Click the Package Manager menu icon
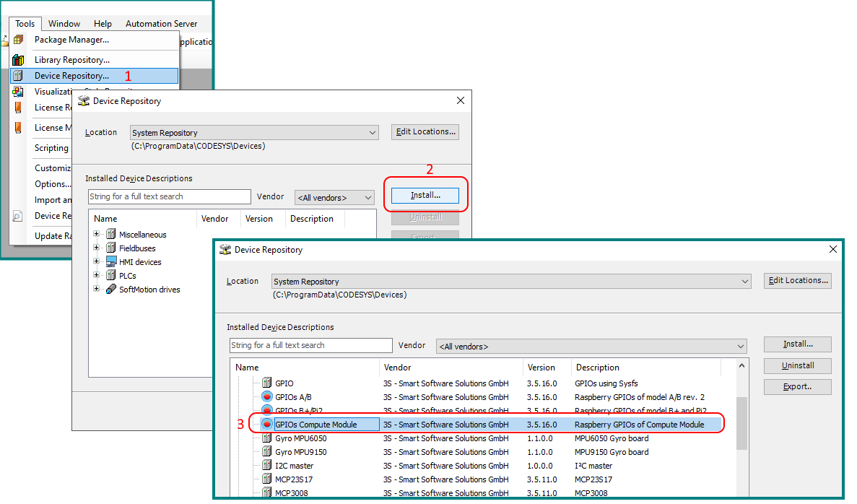 click(x=18, y=40)
